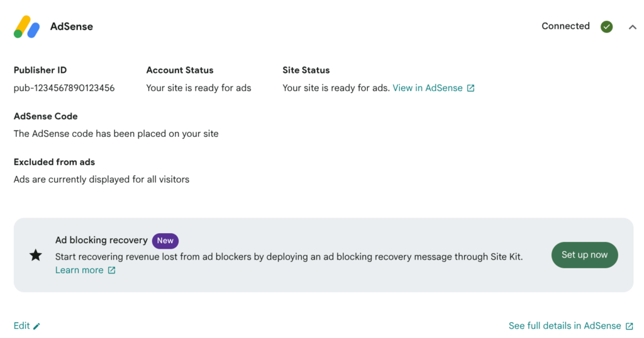The width and height of the screenshot is (644, 338).
Task: Click the Site Status heading
Action: pos(306,70)
